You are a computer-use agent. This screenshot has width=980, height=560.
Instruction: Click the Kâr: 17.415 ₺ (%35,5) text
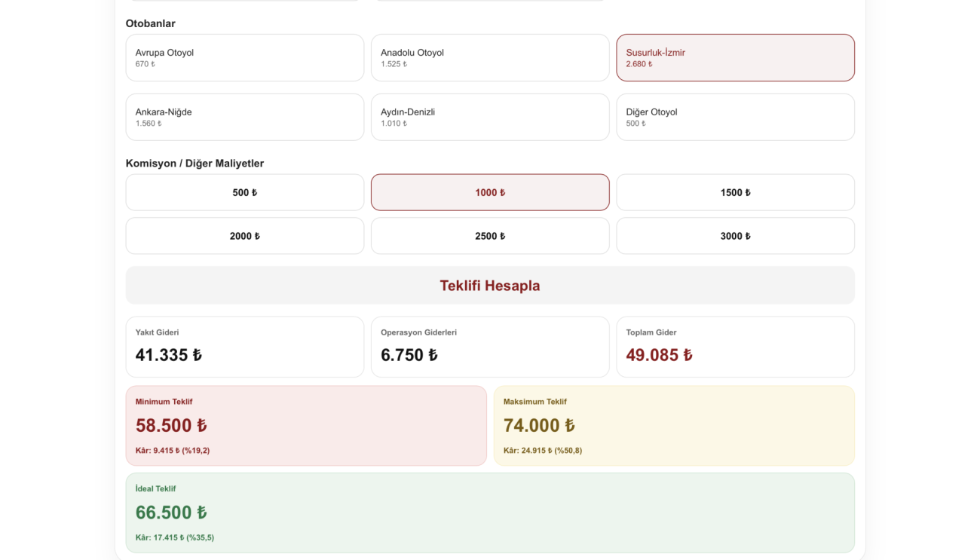pos(175,537)
